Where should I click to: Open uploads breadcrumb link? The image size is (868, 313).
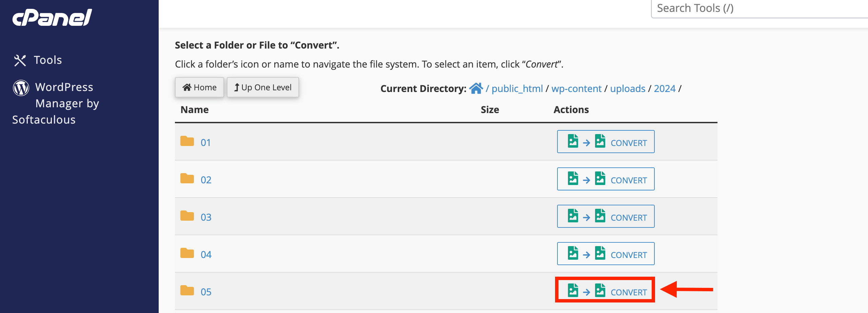628,89
